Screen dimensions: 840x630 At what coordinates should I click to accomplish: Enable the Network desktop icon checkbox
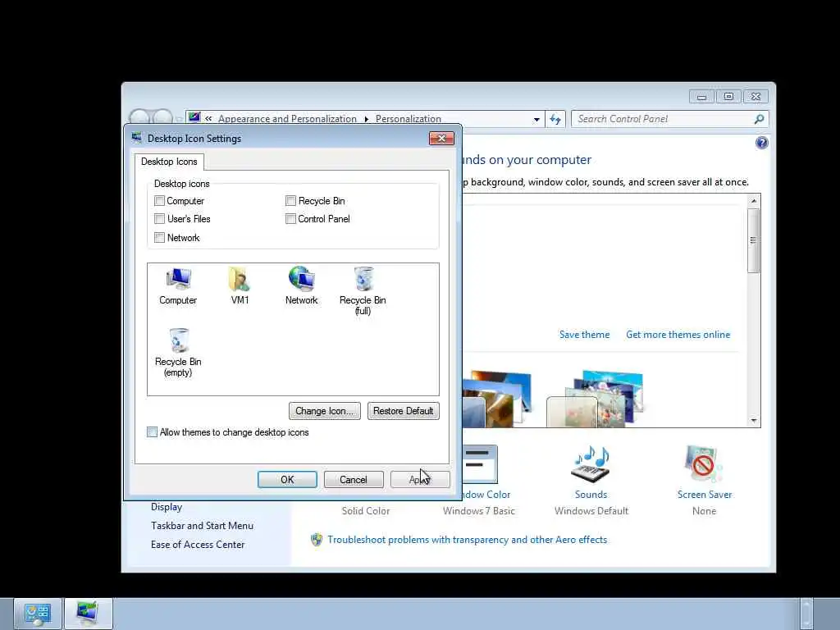159,237
